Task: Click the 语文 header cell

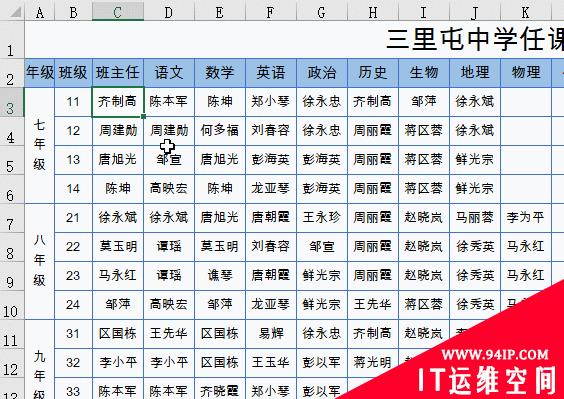Action: 169,73
